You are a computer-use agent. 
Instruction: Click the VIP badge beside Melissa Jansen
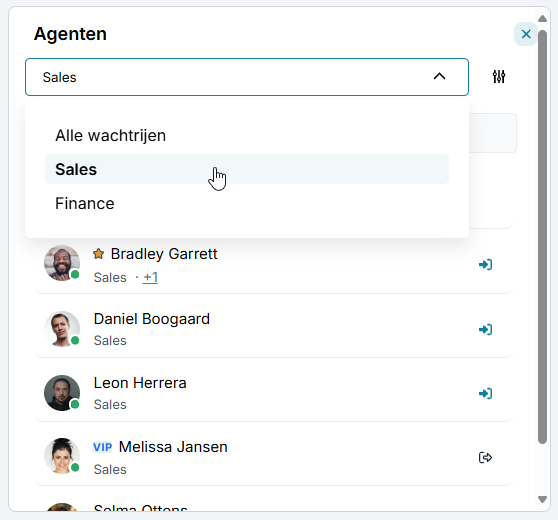(102, 447)
